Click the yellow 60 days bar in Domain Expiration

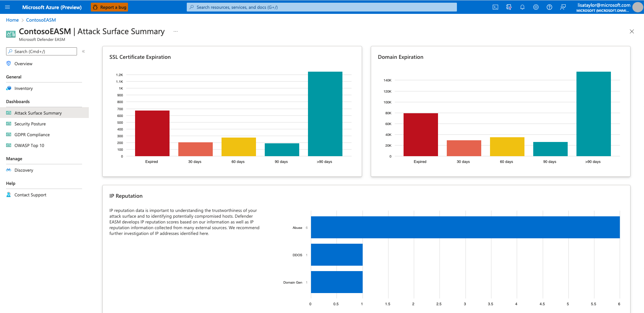tap(507, 147)
